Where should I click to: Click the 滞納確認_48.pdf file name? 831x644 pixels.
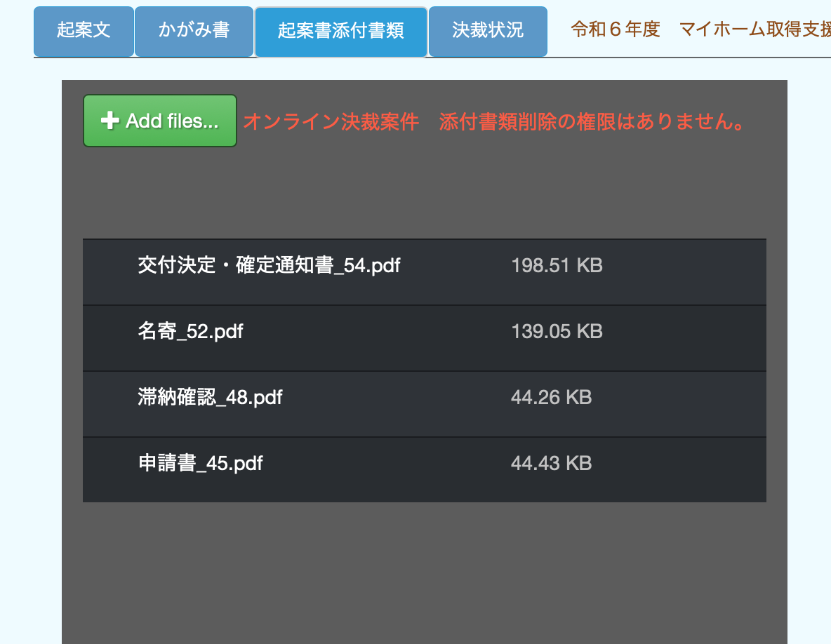coord(210,398)
